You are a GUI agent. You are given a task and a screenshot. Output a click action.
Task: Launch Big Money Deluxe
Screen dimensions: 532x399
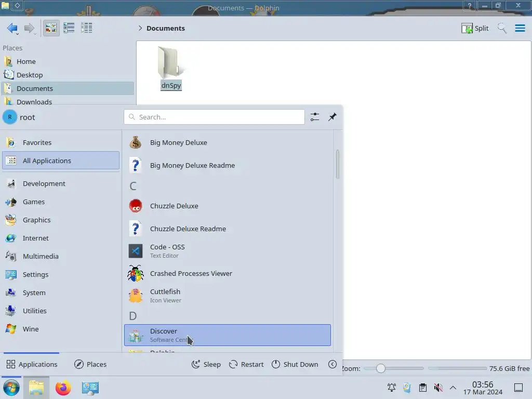tap(228, 142)
